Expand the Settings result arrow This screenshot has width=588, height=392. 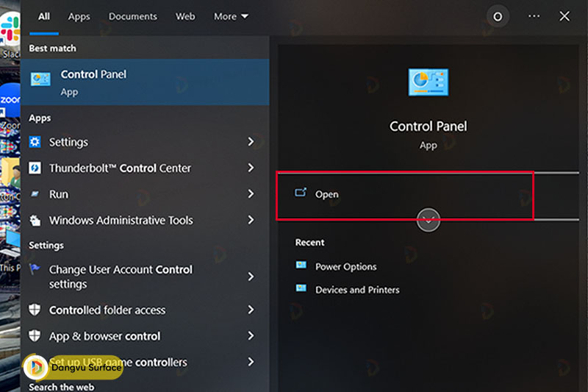251,142
